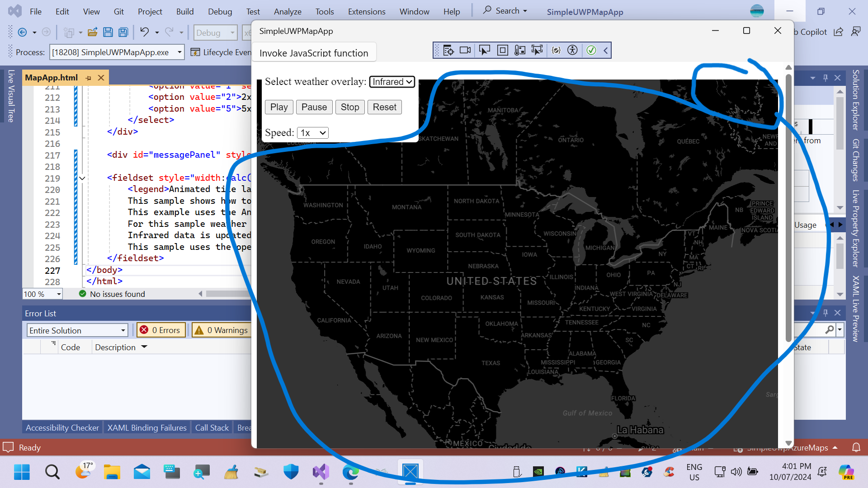Click the Save All icon

pos(123,32)
